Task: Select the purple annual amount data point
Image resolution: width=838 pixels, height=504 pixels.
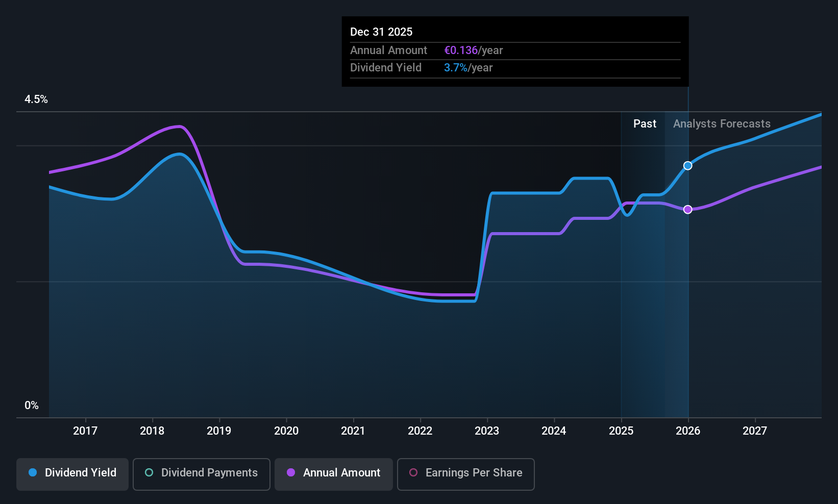Action: click(x=687, y=209)
